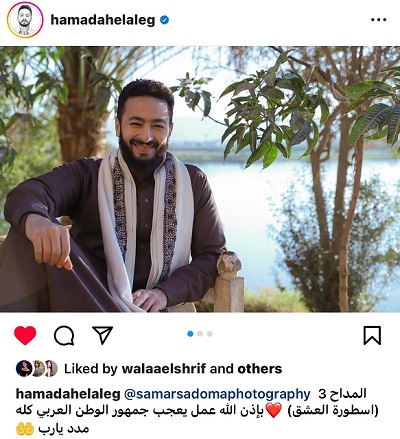Tap the man's photo in the post
400x439 pixels.
200,179
